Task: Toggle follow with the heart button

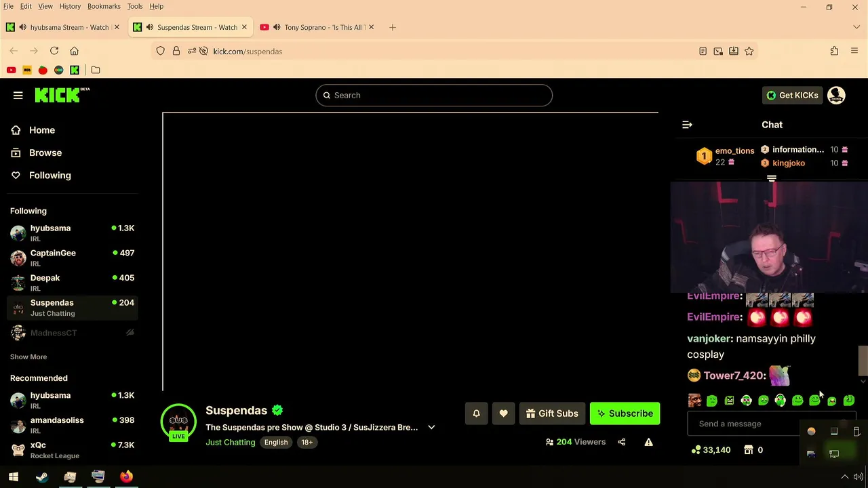Action: click(x=503, y=413)
